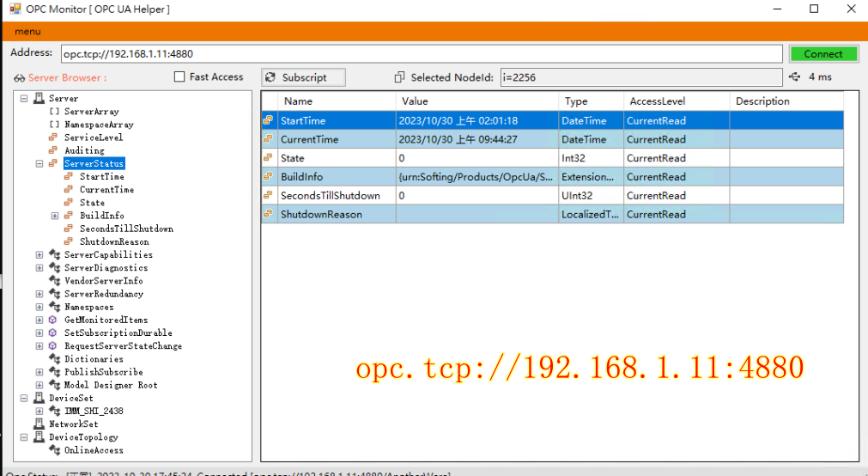Viewport: 868px width, 476px height.
Task: Click the ServerDiagnostics object icon
Action: [x=54, y=268]
